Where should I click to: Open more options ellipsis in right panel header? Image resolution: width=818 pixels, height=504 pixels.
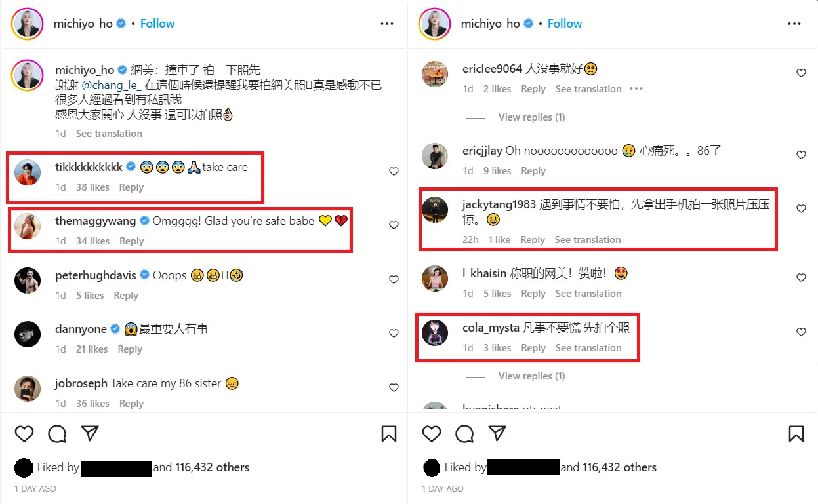point(794,24)
